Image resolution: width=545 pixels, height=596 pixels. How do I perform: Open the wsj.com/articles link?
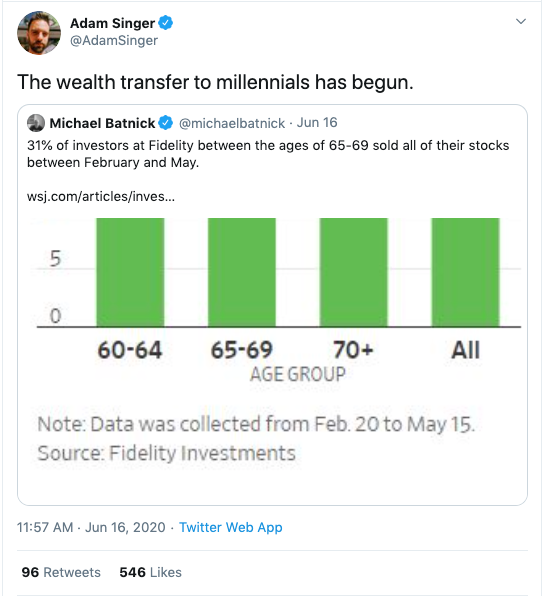pyautogui.click(x=101, y=196)
